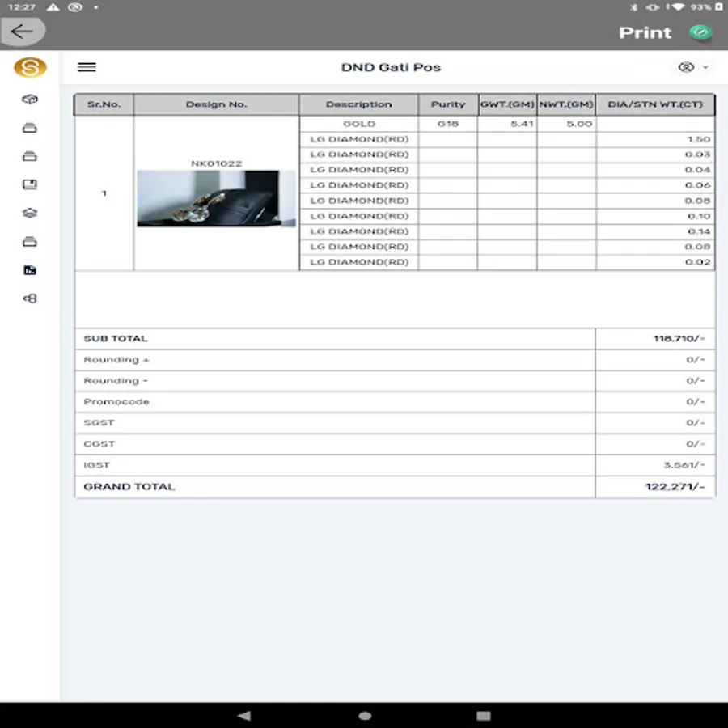Viewport: 728px width, 728px height.
Task: Select the 0.14 diamond weight cell
Action: pyautogui.click(x=655, y=231)
